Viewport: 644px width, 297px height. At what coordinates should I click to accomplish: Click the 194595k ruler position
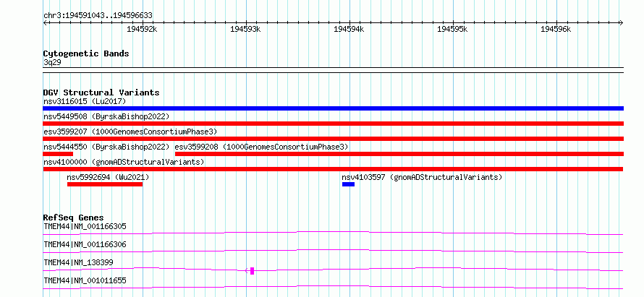(x=452, y=29)
